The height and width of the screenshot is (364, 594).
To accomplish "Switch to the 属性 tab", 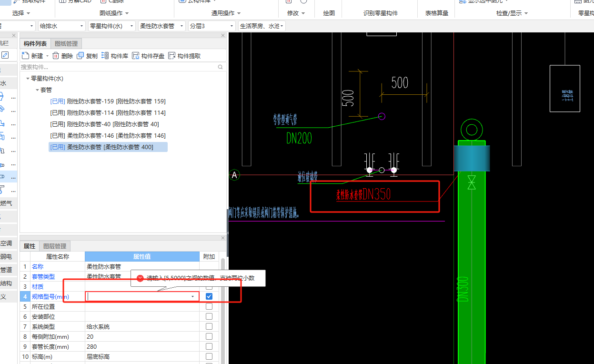I will [x=30, y=246].
